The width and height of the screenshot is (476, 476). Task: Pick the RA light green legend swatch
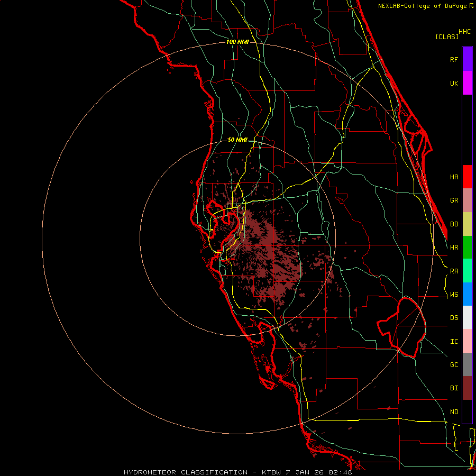point(467,271)
